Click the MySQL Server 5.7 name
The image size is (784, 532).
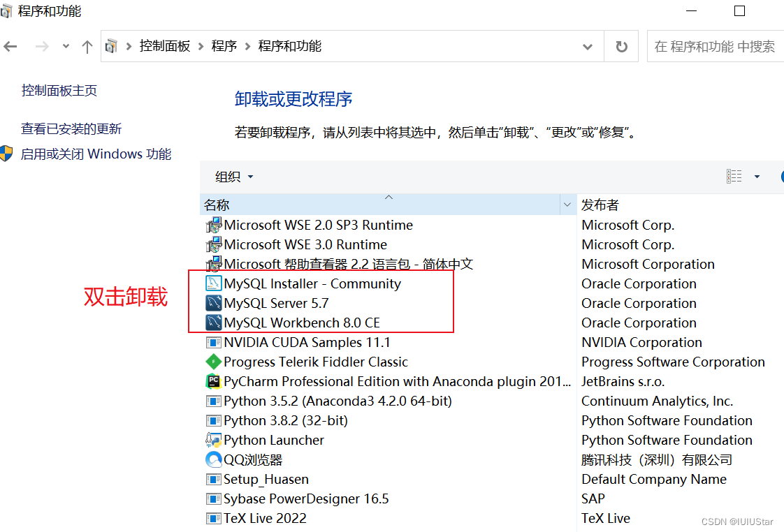point(277,303)
